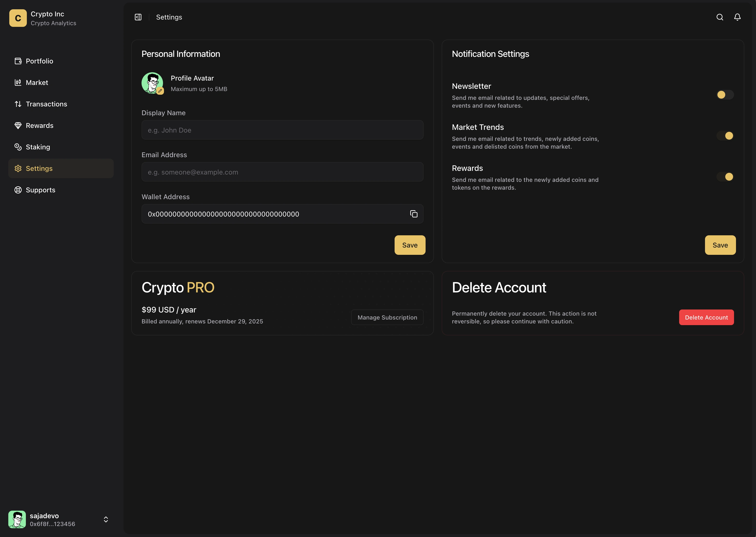Image resolution: width=756 pixels, height=537 pixels.
Task: Click the Crypto PRO heading
Action: click(x=178, y=288)
